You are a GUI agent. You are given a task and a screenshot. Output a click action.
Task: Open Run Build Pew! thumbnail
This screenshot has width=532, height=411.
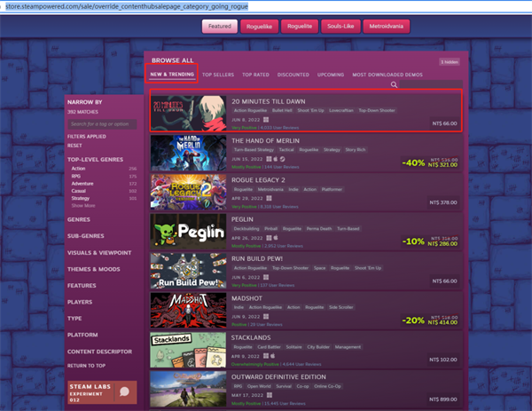pos(188,271)
